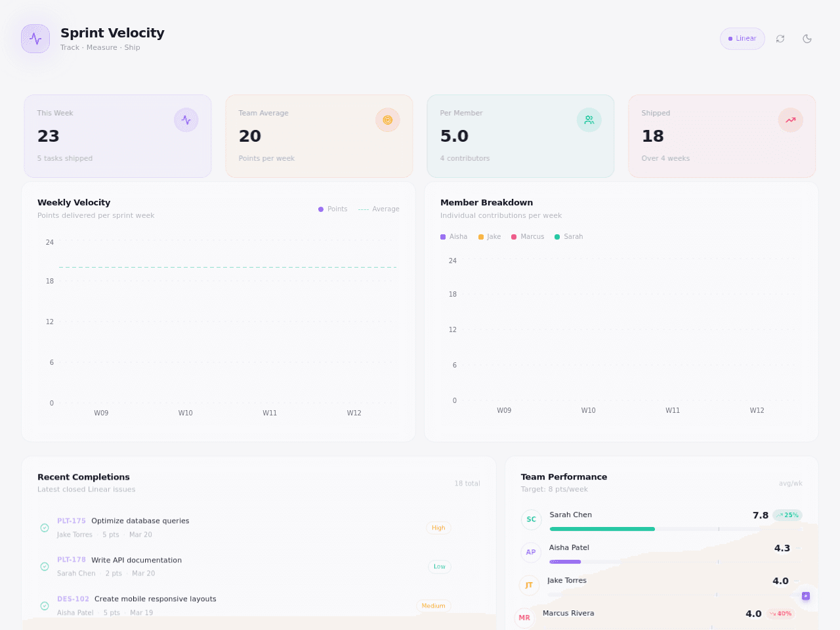Click the activity icon on This Week card
The height and width of the screenshot is (630, 840).
coord(186,120)
